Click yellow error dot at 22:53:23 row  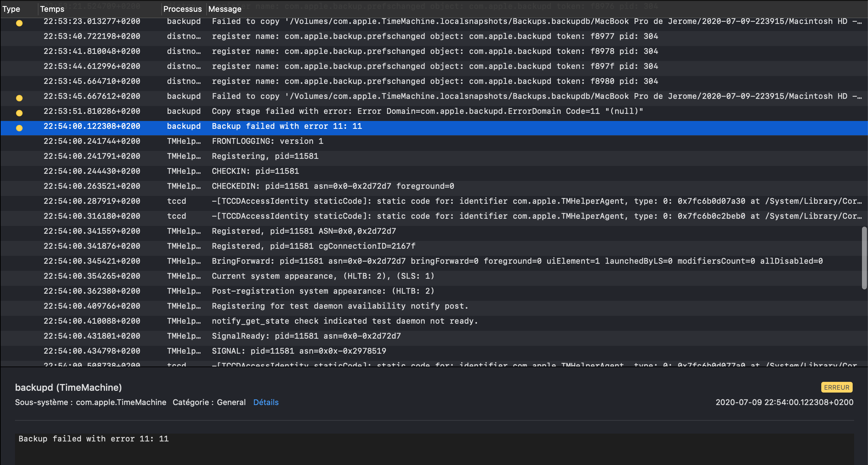click(19, 23)
